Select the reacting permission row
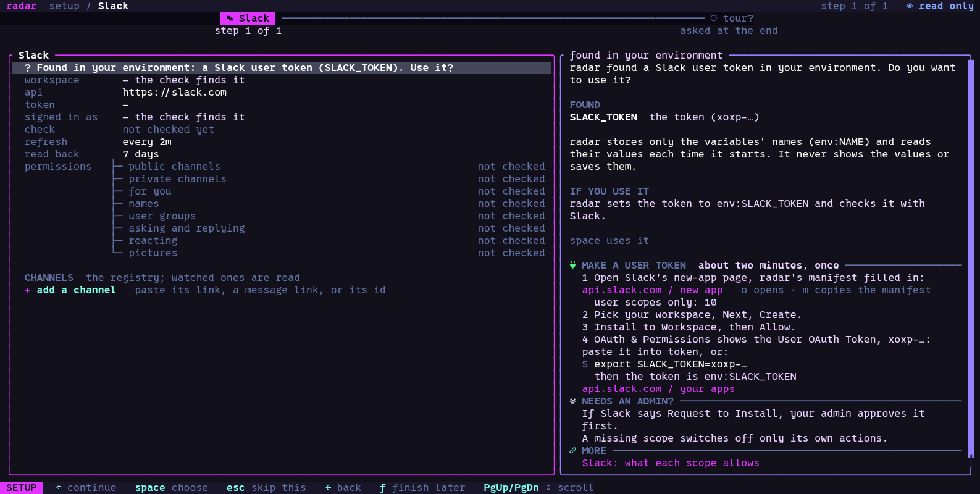This screenshot has height=494, width=980. point(329,241)
